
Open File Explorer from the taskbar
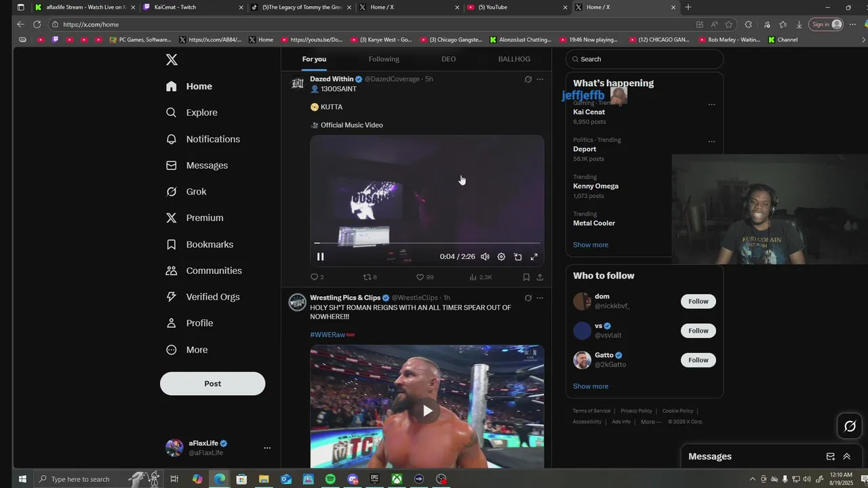click(x=264, y=479)
